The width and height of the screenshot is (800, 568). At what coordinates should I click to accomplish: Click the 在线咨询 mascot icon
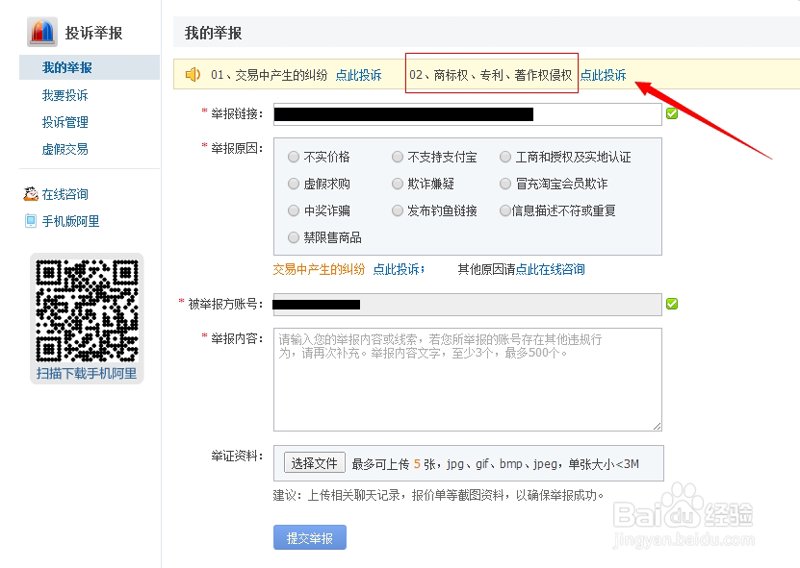(x=31, y=194)
